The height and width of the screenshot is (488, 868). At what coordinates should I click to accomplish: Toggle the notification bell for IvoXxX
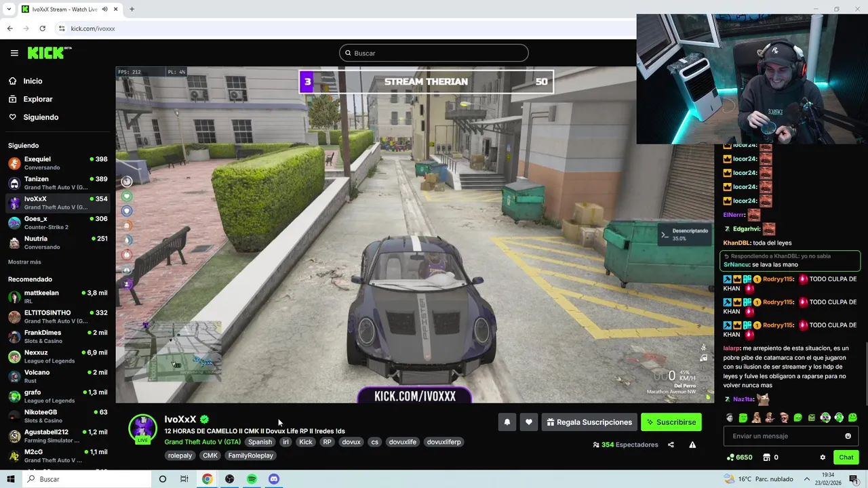tap(507, 422)
